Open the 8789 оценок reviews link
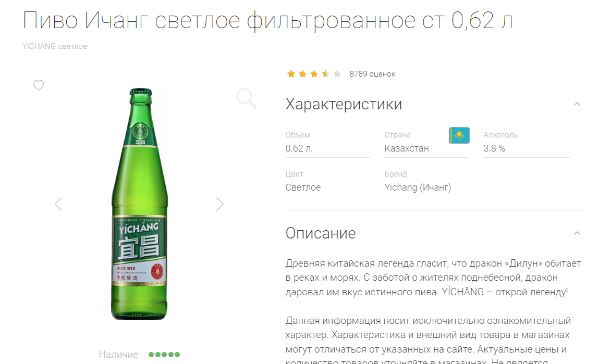Image resolution: width=599 pixels, height=364 pixels. tap(372, 74)
